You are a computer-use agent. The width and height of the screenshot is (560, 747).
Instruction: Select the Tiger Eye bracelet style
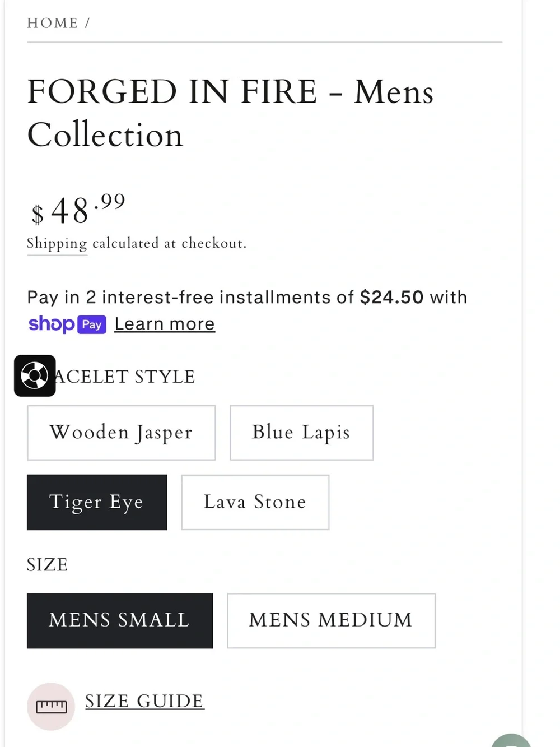[97, 502]
